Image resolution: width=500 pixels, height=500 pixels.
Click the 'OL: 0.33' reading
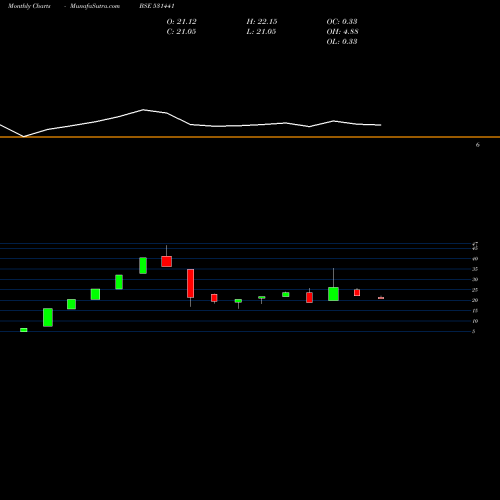[x=342, y=42]
